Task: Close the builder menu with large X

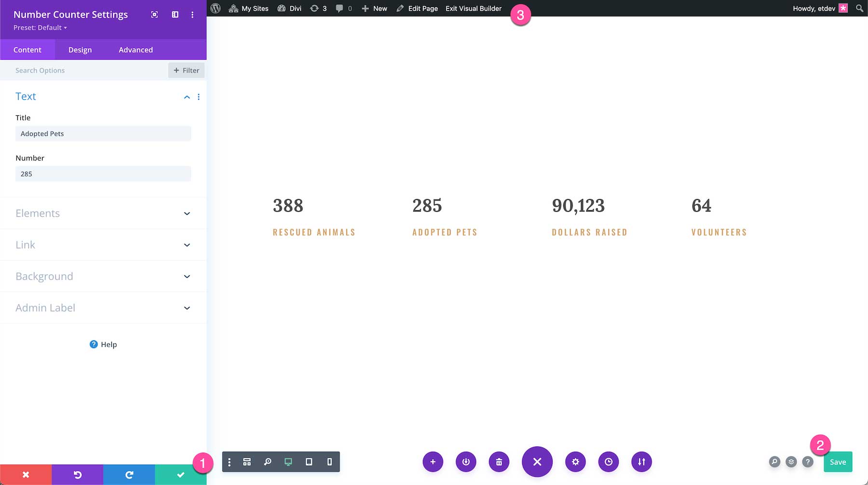Action: 537,462
